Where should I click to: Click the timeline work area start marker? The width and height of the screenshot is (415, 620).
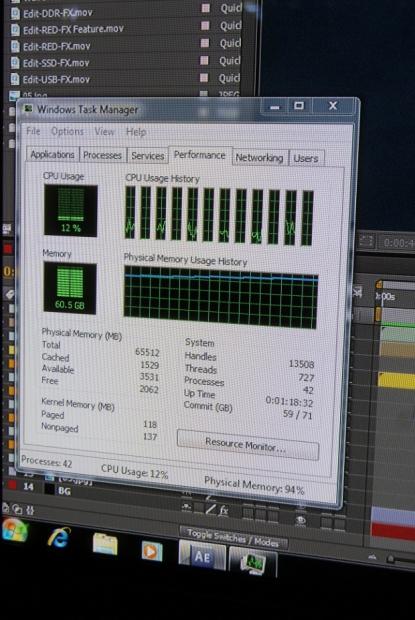379,285
